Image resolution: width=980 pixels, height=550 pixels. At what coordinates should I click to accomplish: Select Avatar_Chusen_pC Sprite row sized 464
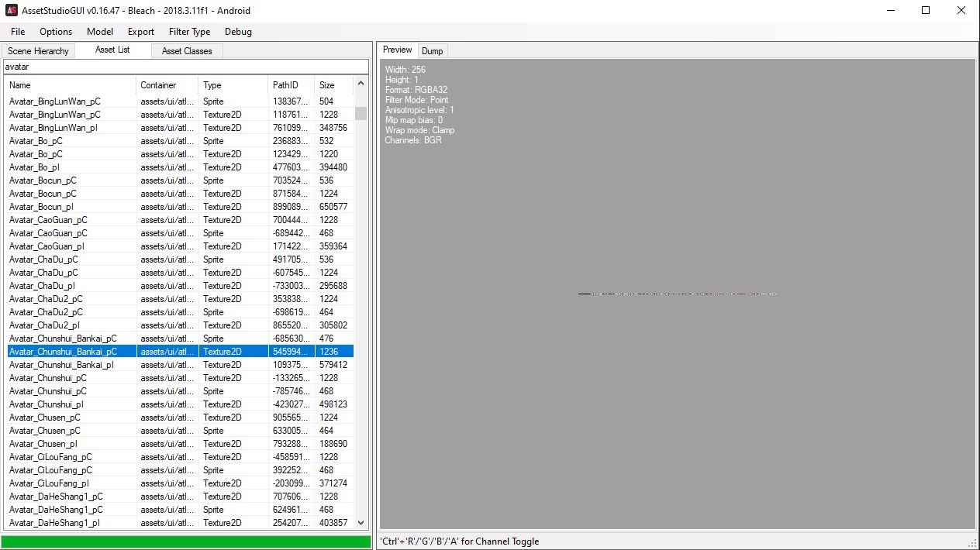tap(180, 431)
